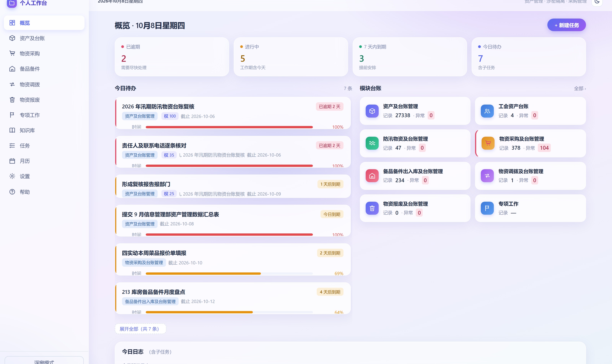Click the 已逾期 2 天 badge on 责任人 task
This screenshot has width=612, height=364.
point(329,145)
